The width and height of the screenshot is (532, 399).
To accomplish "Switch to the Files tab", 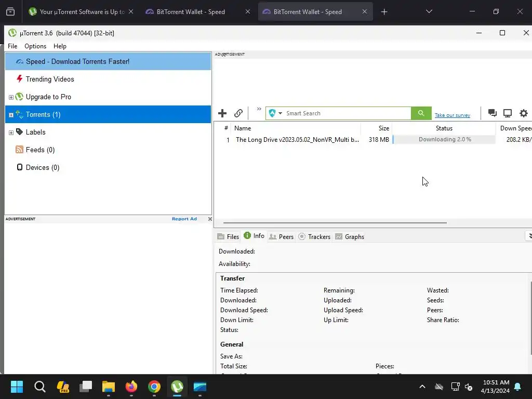I will point(228,236).
